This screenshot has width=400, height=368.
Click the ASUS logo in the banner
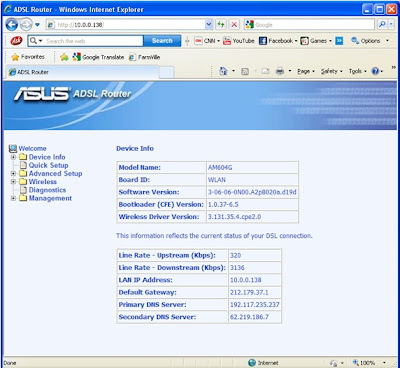[x=42, y=94]
